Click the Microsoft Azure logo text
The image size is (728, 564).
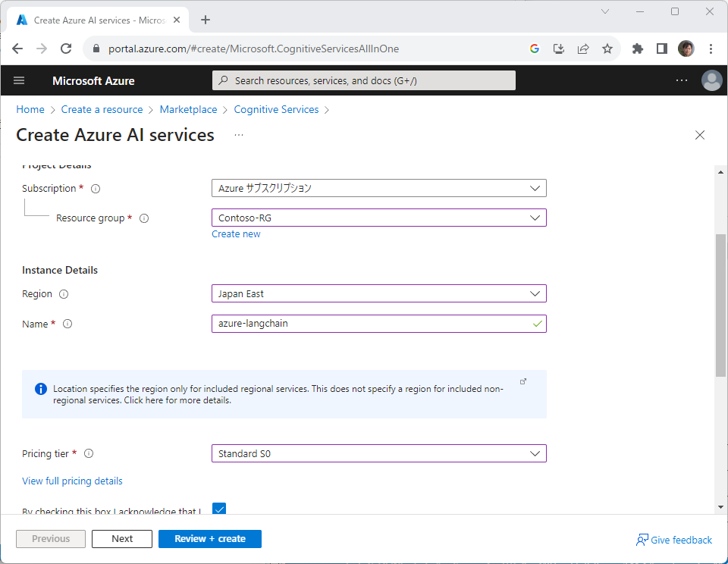[x=93, y=81]
